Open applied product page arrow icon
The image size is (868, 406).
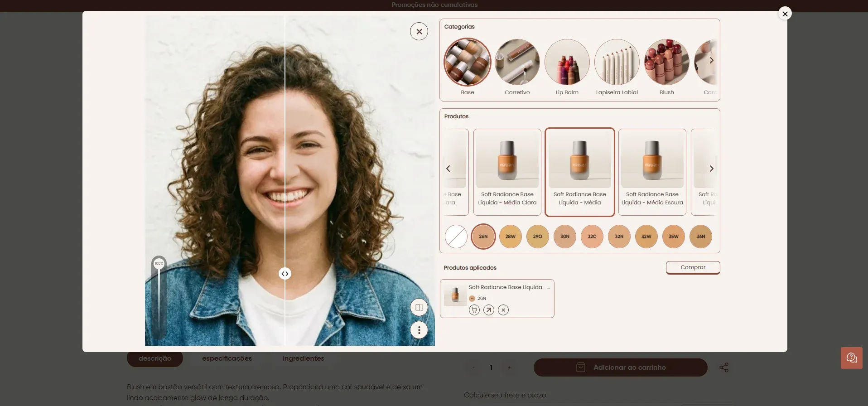tap(489, 310)
